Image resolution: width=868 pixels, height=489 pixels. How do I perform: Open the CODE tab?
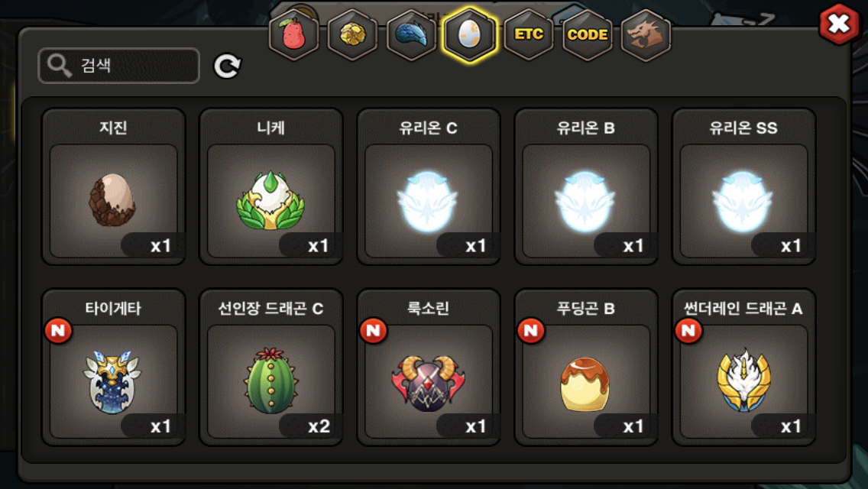pyautogui.click(x=588, y=35)
